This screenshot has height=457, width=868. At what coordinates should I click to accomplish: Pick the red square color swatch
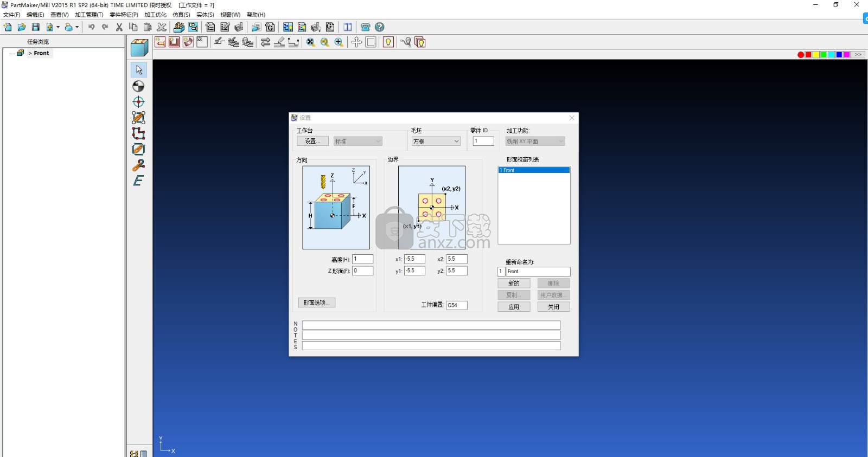808,55
